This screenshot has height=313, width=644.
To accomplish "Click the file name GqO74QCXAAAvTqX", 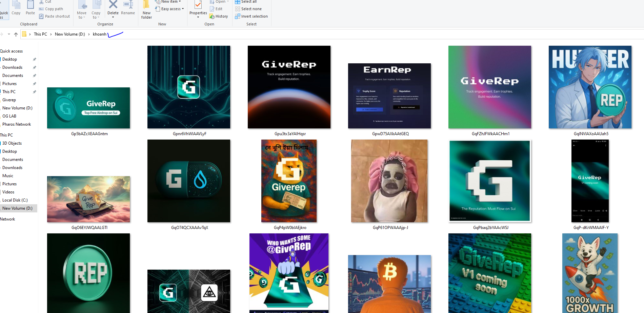I will [x=189, y=228].
